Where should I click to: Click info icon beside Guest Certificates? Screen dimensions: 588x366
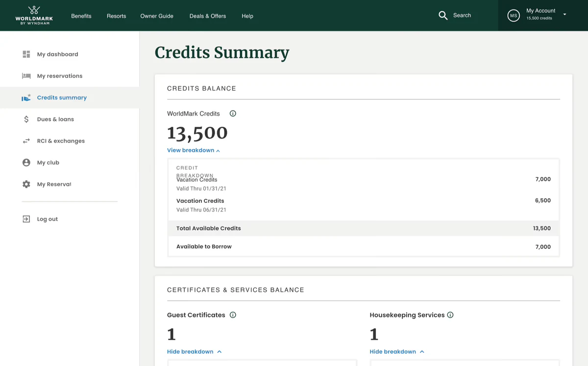point(233,315)
